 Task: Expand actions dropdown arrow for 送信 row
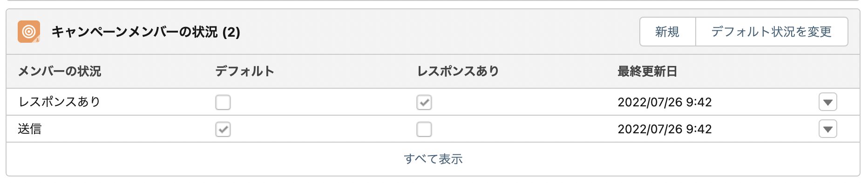coord(828,129)
